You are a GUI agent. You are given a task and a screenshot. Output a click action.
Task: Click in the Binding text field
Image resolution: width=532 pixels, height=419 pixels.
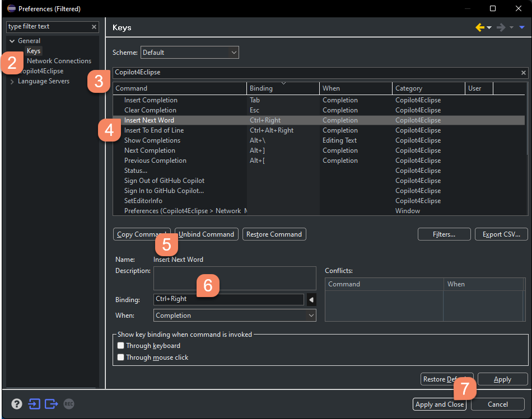coord(228,299)
